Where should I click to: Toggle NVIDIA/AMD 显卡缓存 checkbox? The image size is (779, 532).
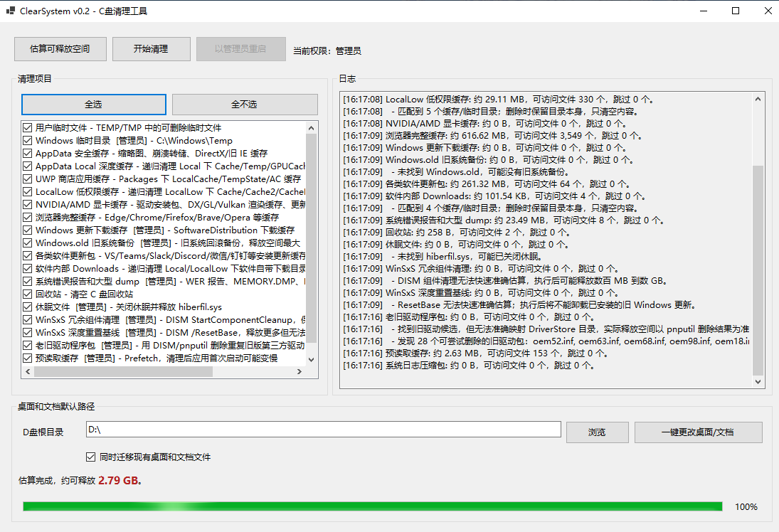tap(27, 205)
